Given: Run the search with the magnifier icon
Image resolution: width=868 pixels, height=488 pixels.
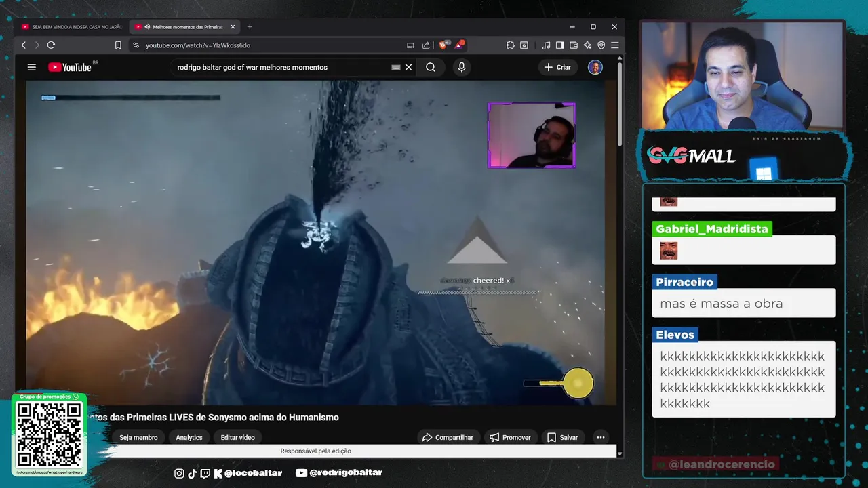Looking at the screenshot, I should point(431,67).
